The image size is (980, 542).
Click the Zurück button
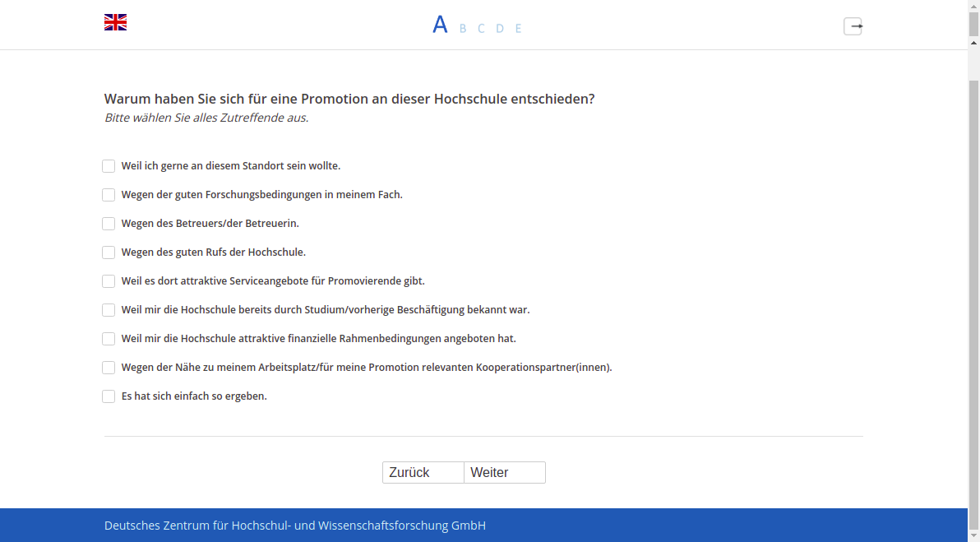coord(423,473)
